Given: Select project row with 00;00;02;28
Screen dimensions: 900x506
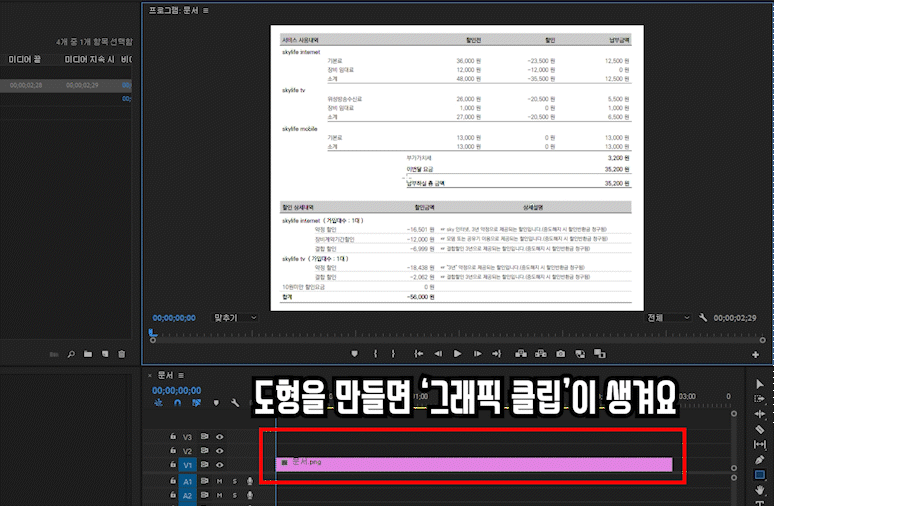Looking at the screenshot, I should pyautogui.click(x=66, y=85).
